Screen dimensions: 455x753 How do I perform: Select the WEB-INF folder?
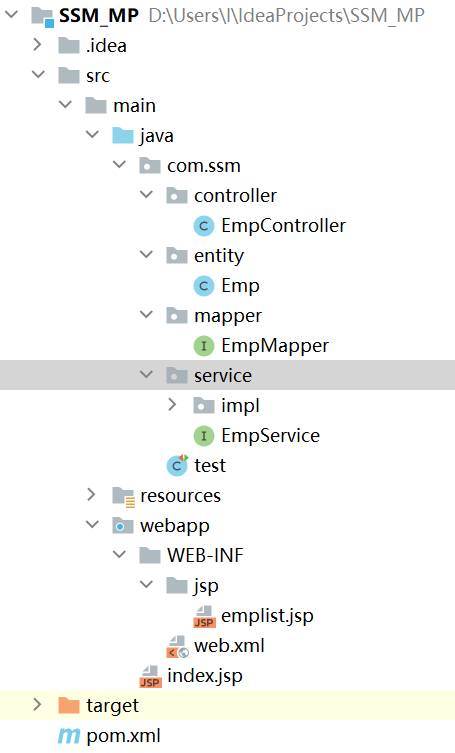(x=205, y=556)
